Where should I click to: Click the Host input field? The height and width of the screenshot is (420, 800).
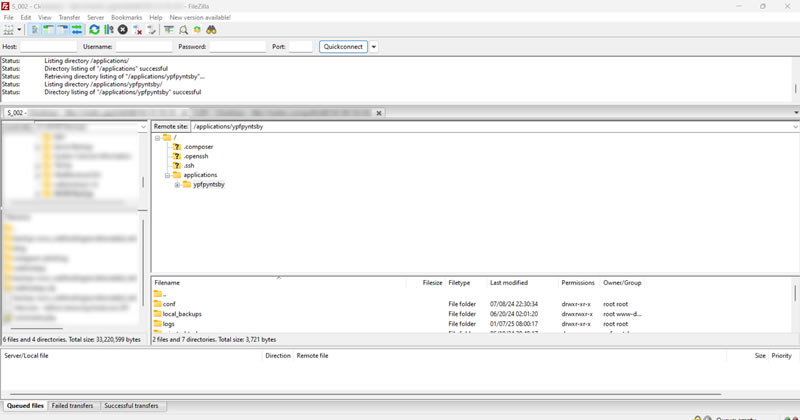click(x=48, y=46)
